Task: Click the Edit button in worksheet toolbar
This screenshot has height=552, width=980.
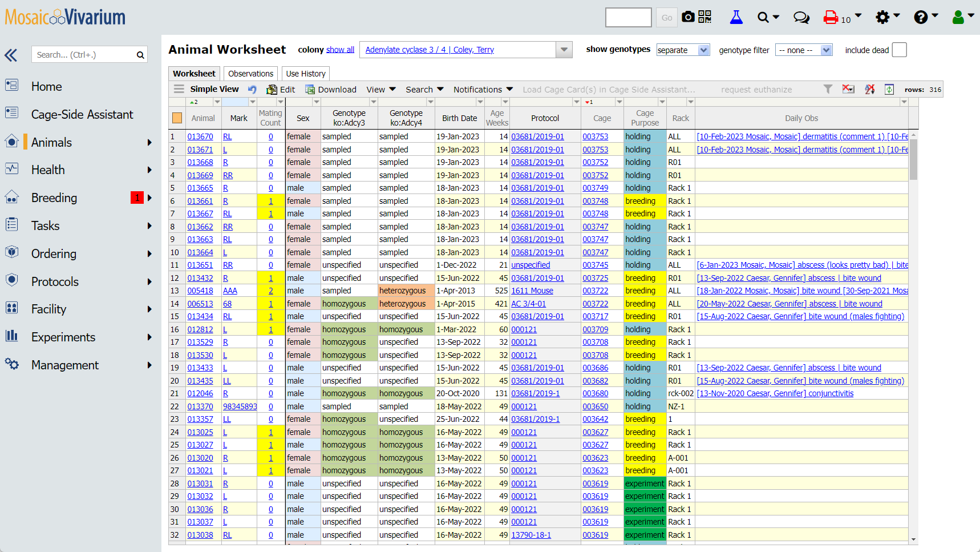Action: 281,90
